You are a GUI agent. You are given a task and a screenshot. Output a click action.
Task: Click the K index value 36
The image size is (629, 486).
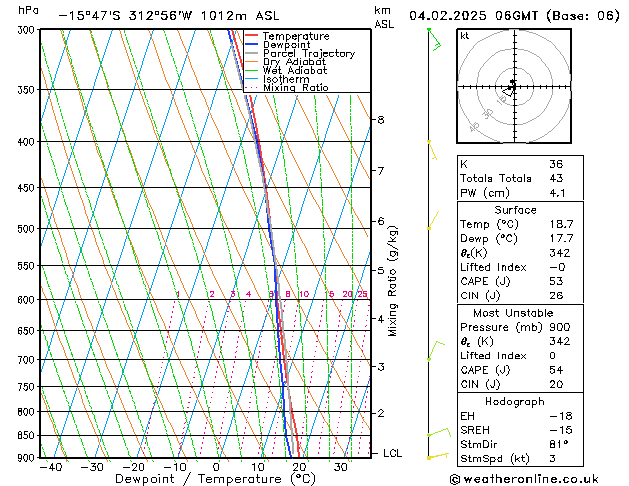(556, 164)
